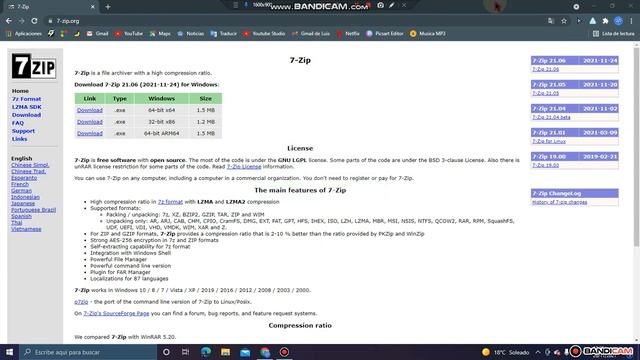Open the Windows Start menu
Screen dimensions: 640x360
coord(9,352)
